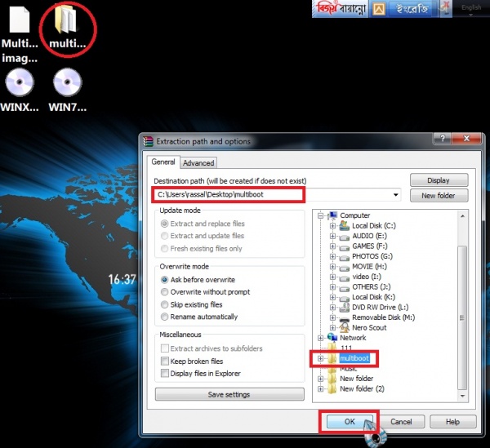Viewport: 490px width, 448px height.
Task: Click the Bijoy Bayanno logo in language bar
Action: (341, 8)
